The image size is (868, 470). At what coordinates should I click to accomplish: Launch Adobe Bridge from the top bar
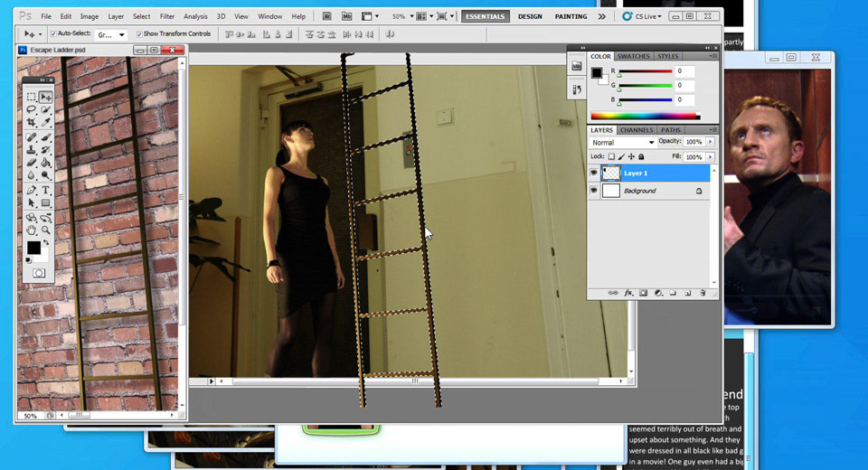coord(326,16)
